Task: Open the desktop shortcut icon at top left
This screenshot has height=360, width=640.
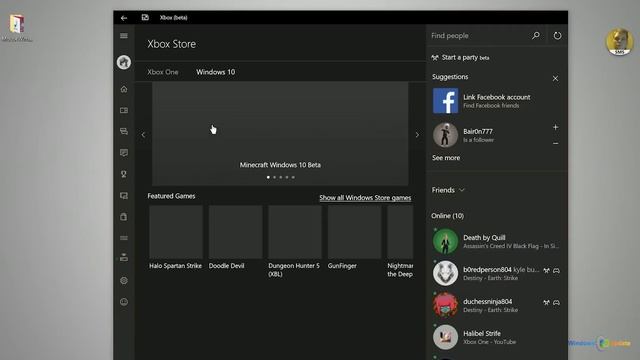Action: click(17, 28)
